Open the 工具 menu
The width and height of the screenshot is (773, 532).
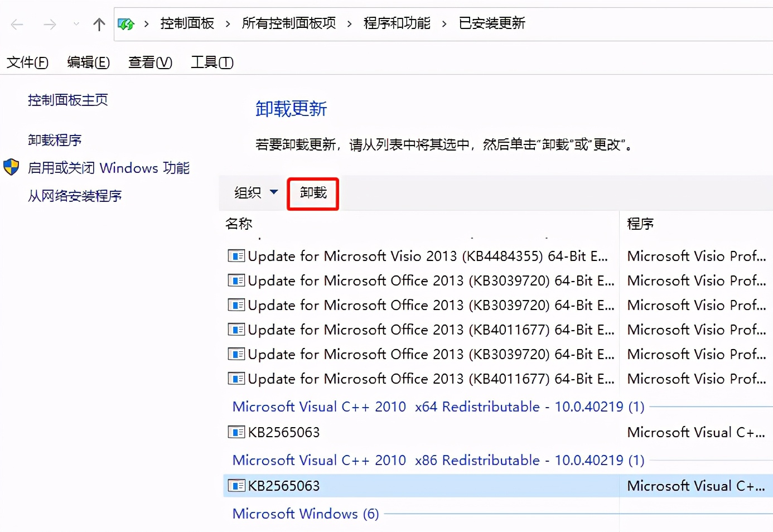(x=211, y=62)
